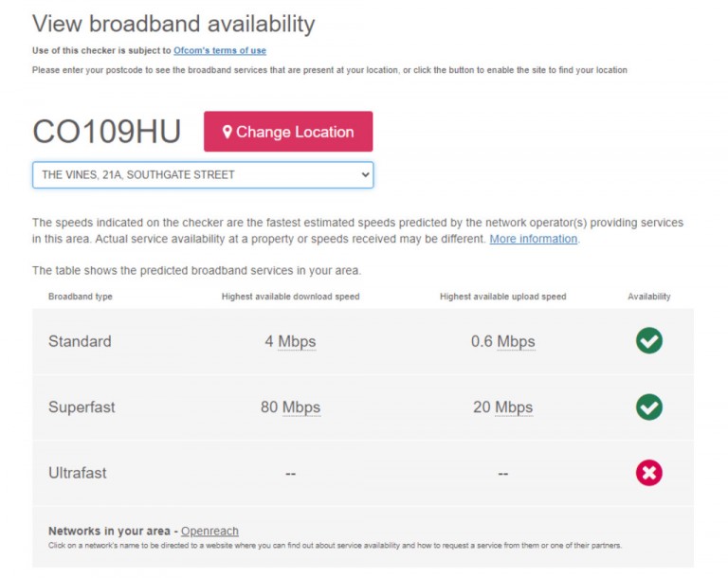
Task: Open the address dropdown chevron arrow
Action: [365, 175]
